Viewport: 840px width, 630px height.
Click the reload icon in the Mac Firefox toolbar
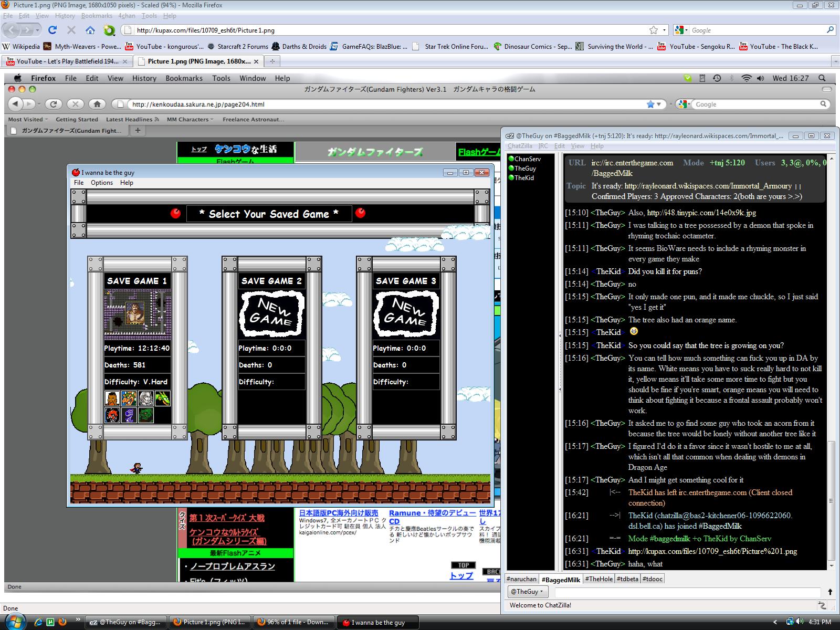tap(54, 104)
